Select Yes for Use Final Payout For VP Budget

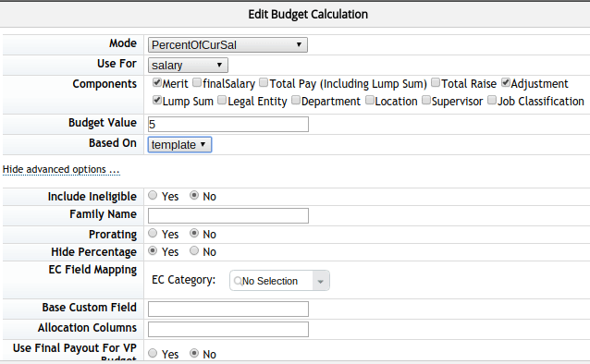tap(153, 353)
